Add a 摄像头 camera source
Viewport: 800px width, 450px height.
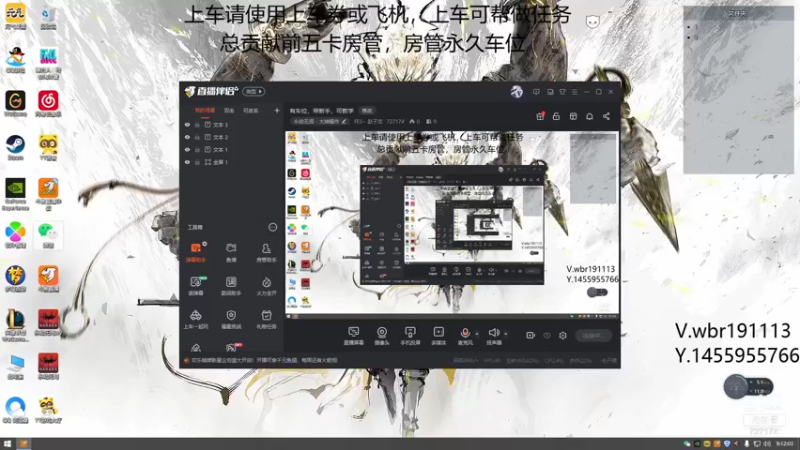click(382, 336)
